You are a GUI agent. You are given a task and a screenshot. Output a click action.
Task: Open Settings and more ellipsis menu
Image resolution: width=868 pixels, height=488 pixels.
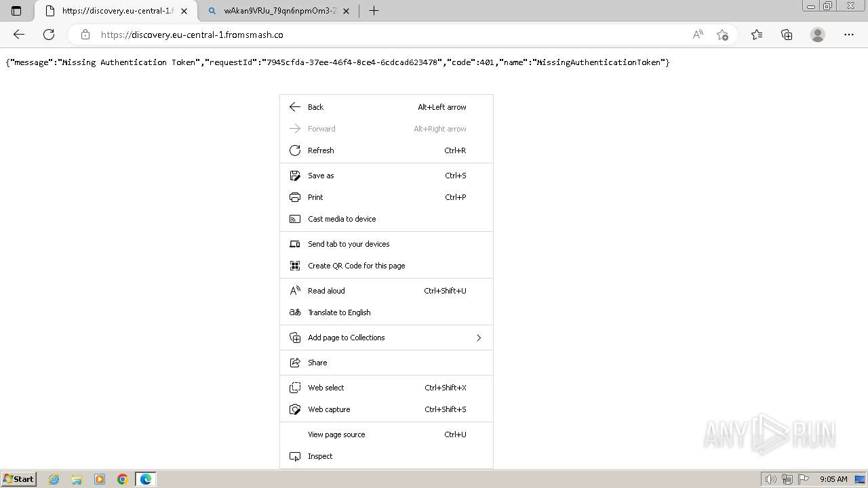click(849, 35)
